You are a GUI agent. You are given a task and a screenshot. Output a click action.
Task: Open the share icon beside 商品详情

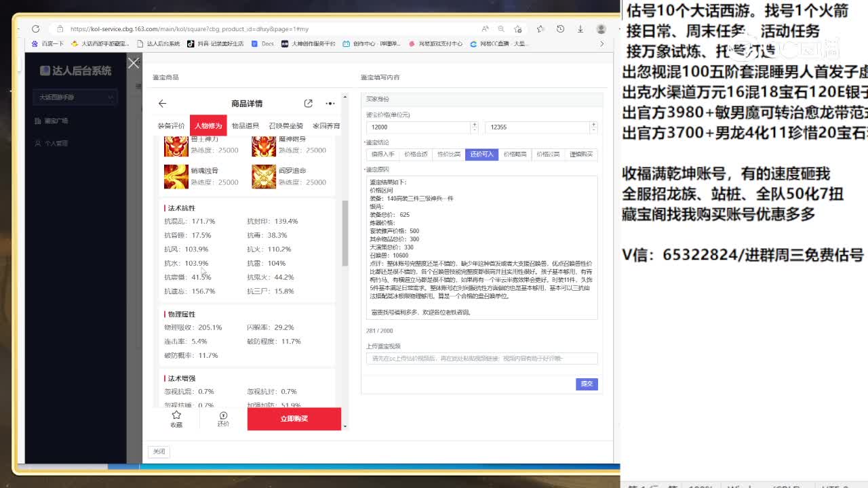click(309, 104)
